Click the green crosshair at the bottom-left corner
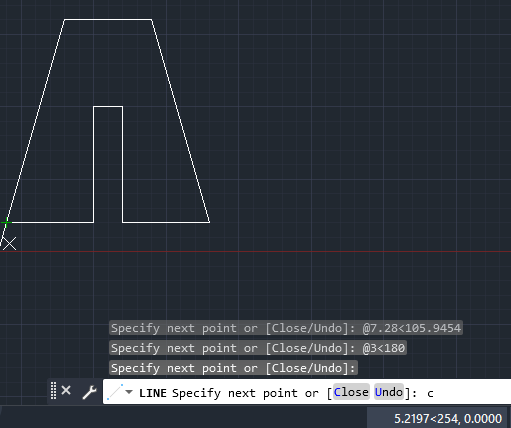The width and height of the screenshot is (511, 428). click(x=6, y=222)
